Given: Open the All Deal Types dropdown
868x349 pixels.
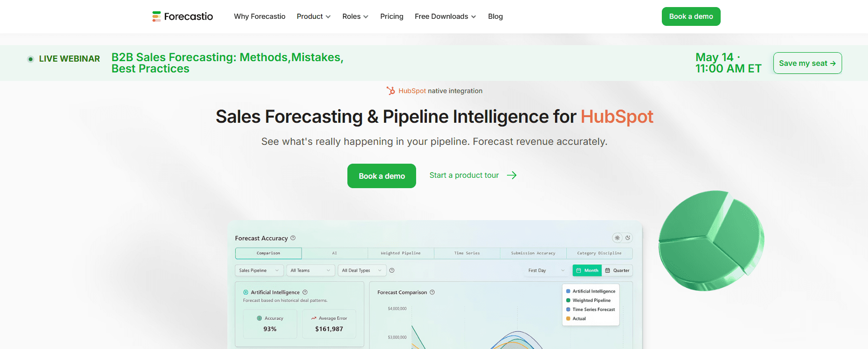Looking at the screenshot, I should coord(362,270).
